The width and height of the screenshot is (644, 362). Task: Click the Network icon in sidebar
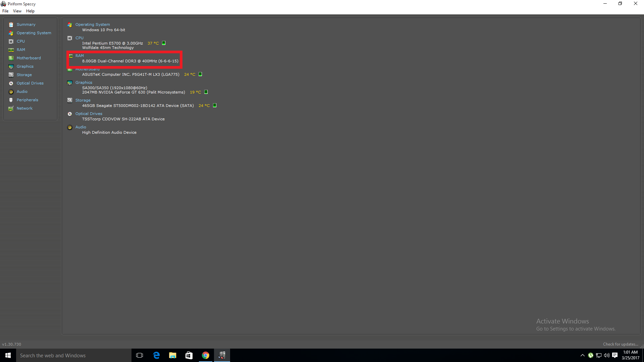pyautogui.click(x=11, y=109)
